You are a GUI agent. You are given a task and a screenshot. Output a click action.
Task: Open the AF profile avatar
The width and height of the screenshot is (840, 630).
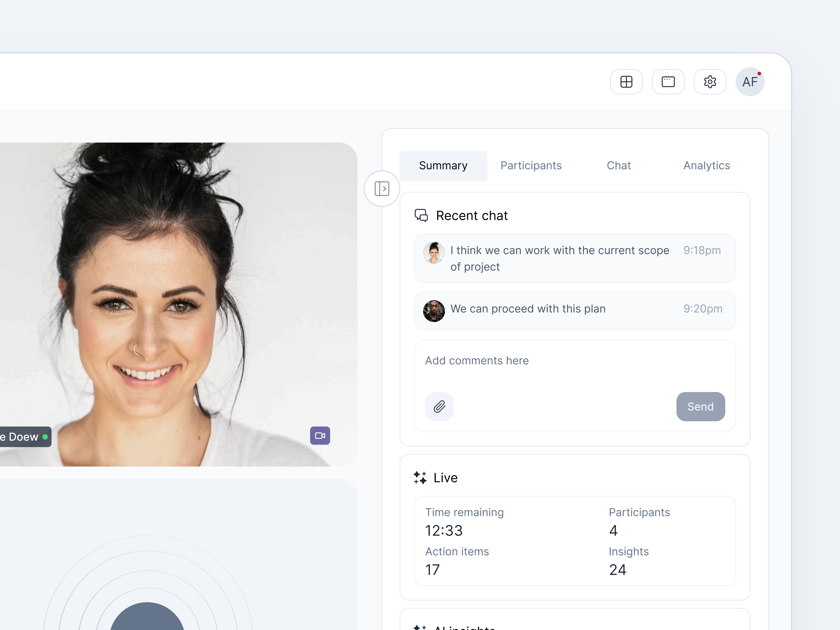(750, 82)
